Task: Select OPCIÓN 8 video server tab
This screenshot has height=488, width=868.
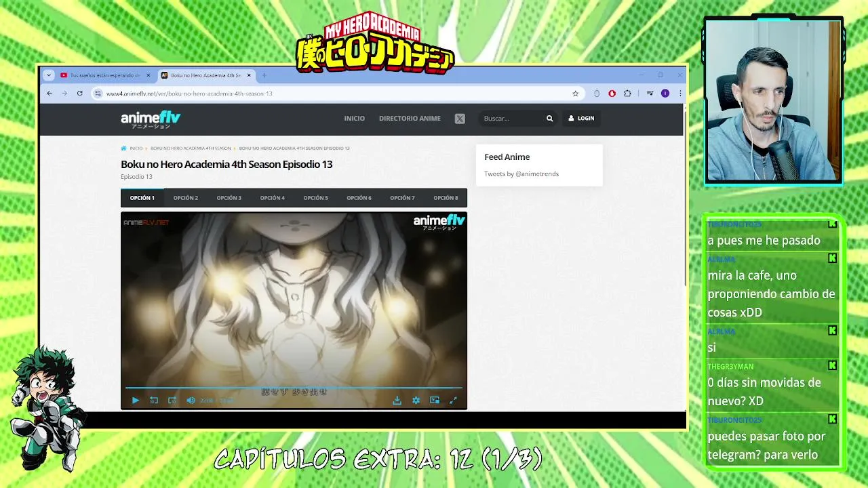Action: 446,198
